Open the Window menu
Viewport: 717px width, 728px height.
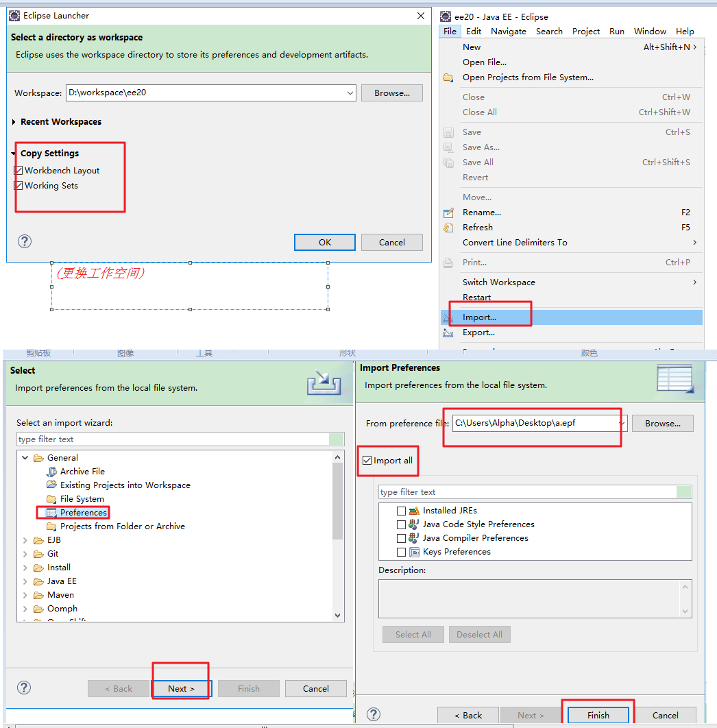pyautogui.click(x=650, y=31)
